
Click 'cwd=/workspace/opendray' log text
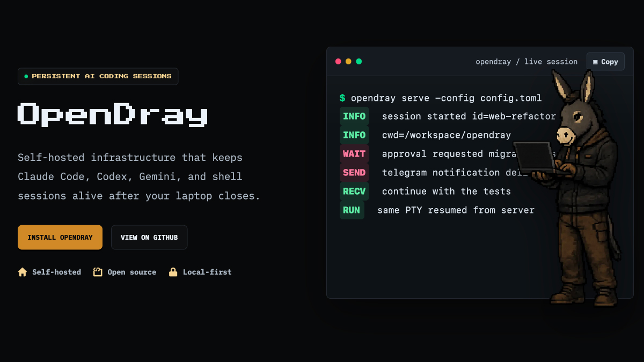447,135
